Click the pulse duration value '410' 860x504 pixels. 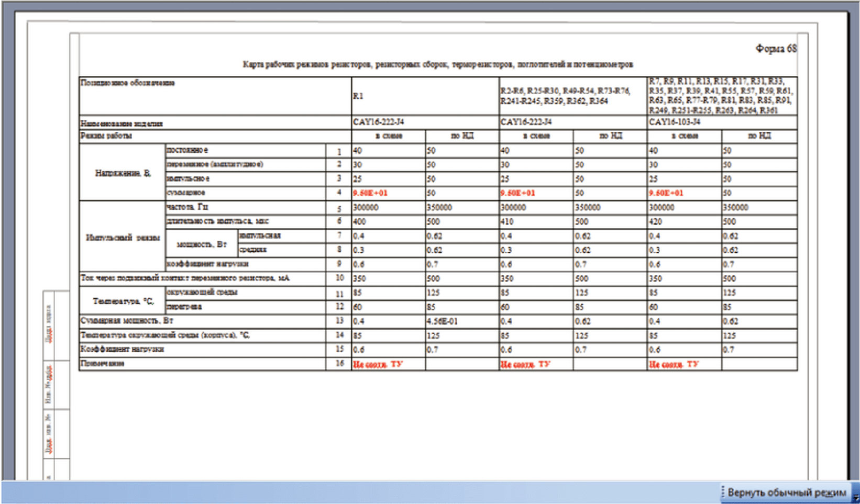coord(507,222)
